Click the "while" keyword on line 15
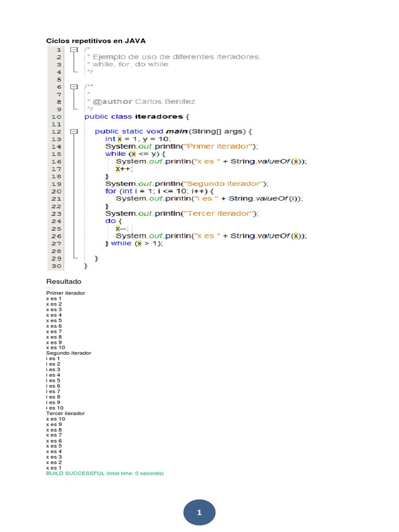 point(115,154)
